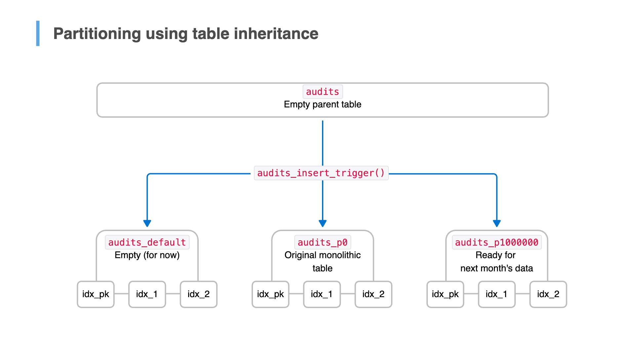Click idx_2 box under audits_p1000000
The width and height of the screenshot is (644, 353).
(548, 294)
